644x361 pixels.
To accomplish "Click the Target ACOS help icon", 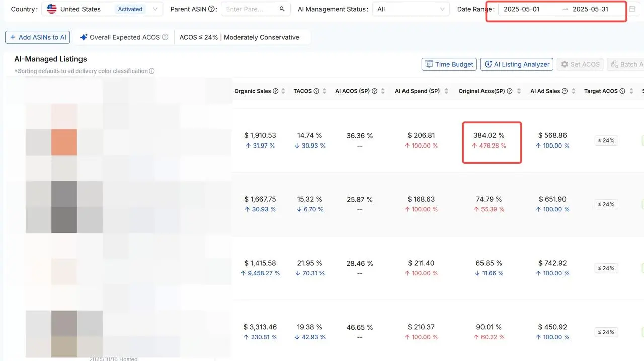I will [622, 91].
